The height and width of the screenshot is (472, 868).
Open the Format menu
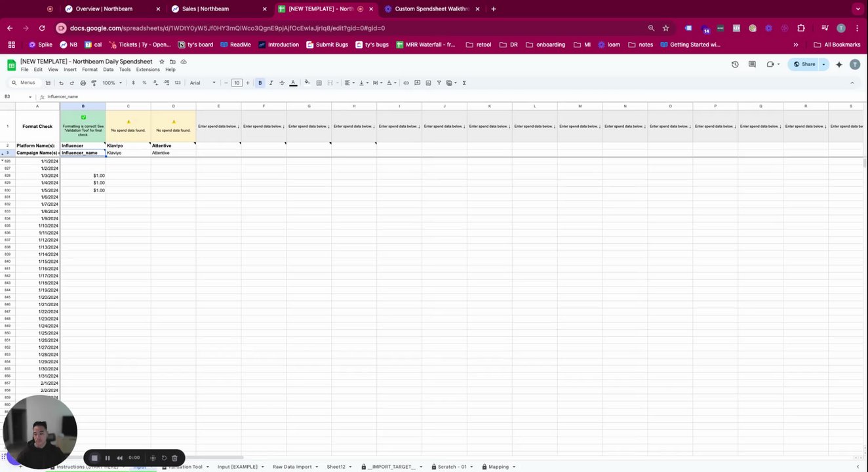(90, 69)
